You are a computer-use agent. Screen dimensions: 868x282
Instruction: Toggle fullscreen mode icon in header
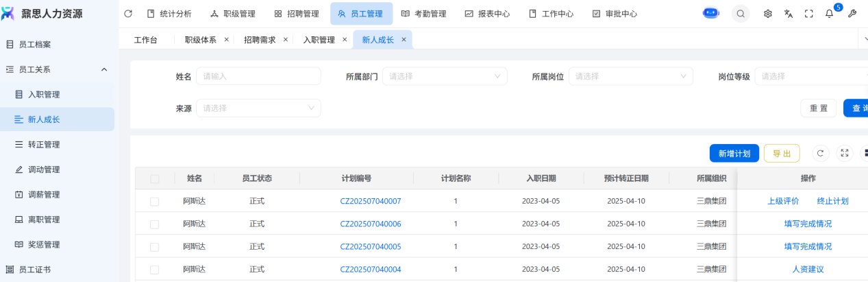tap(808, 14)
